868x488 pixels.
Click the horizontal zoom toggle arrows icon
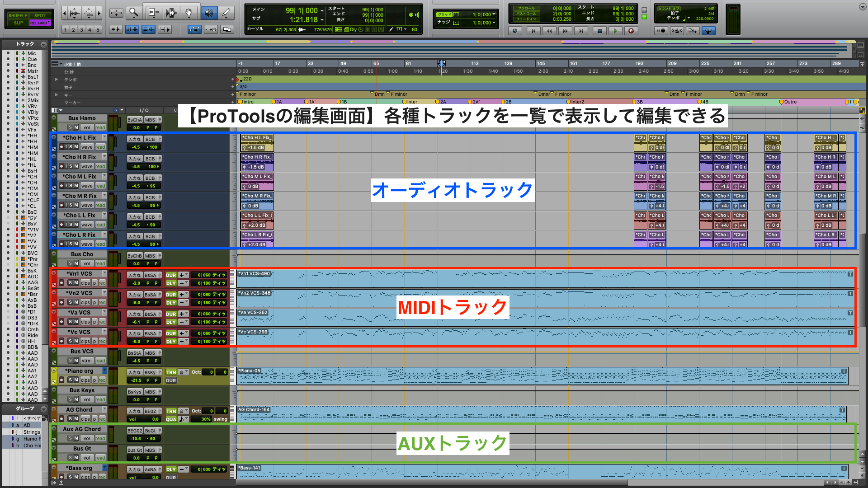point(116,13)
